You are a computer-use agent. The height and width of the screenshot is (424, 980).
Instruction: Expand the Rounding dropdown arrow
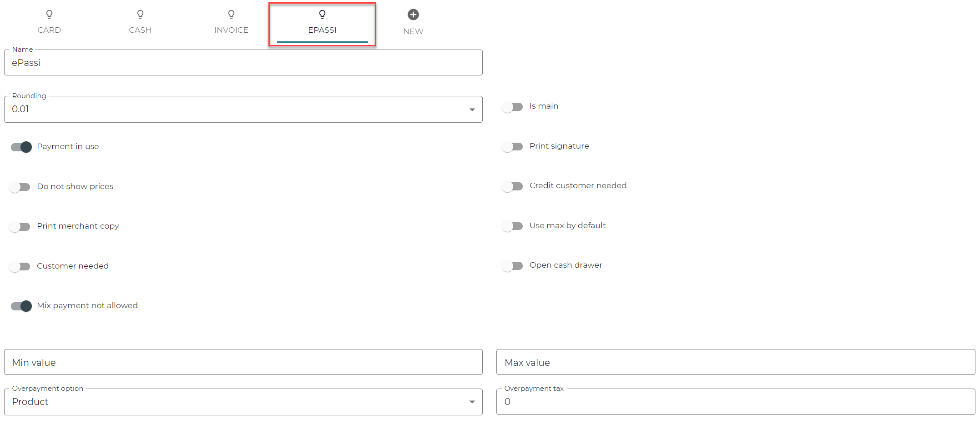(472, 110)
